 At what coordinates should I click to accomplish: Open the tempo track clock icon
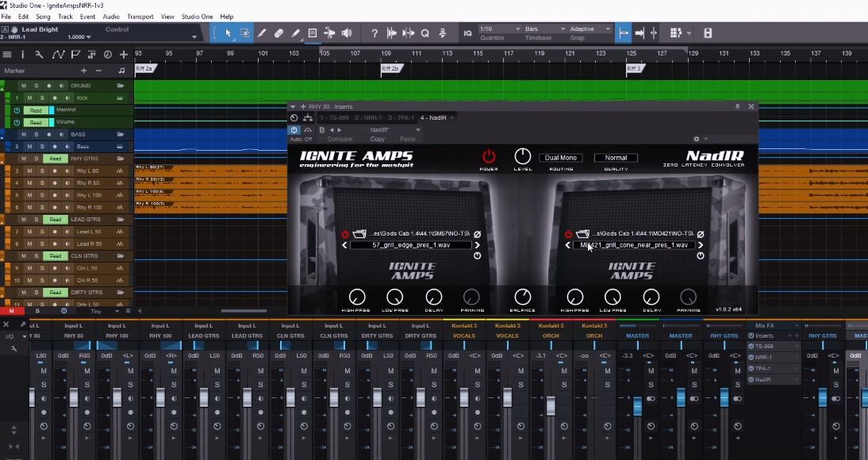107,54
